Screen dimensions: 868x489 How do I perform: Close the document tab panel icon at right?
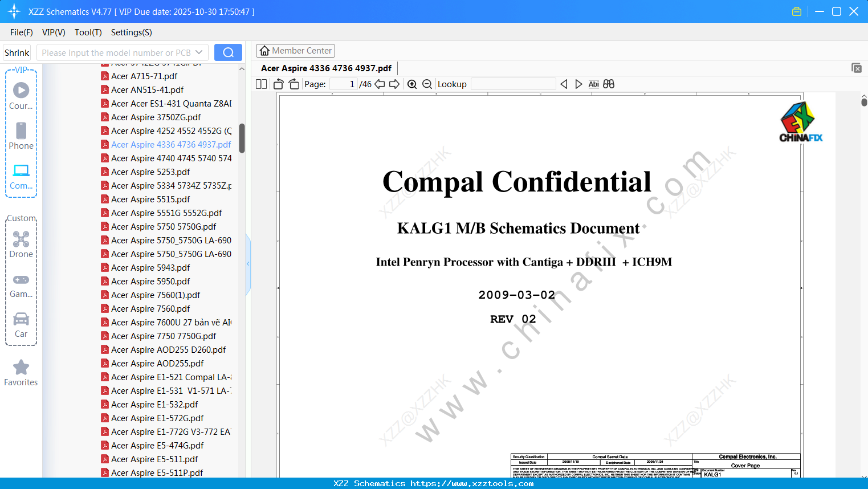[x=857, y=68]
